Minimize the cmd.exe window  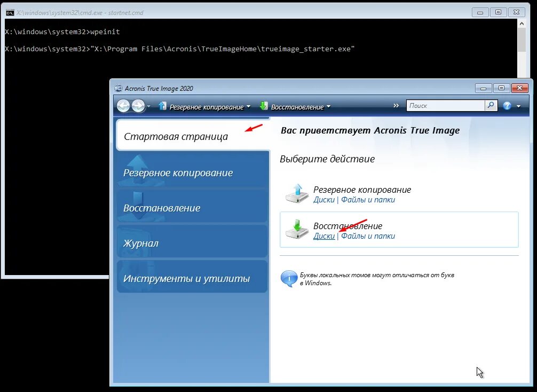tap(480, 12)
